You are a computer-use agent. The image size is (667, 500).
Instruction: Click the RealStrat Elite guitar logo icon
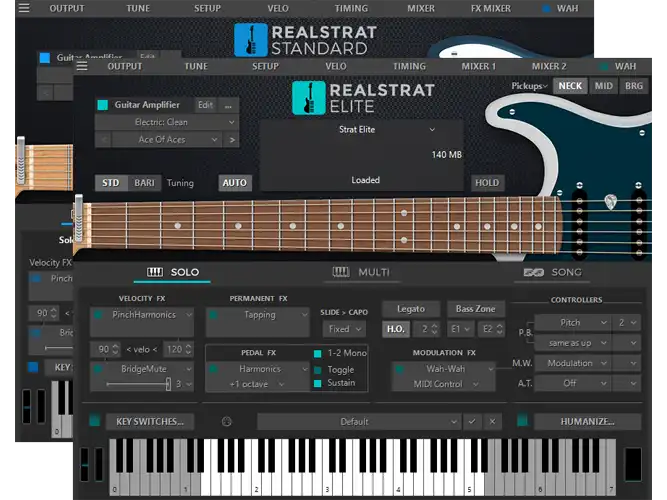pos(308,98)
